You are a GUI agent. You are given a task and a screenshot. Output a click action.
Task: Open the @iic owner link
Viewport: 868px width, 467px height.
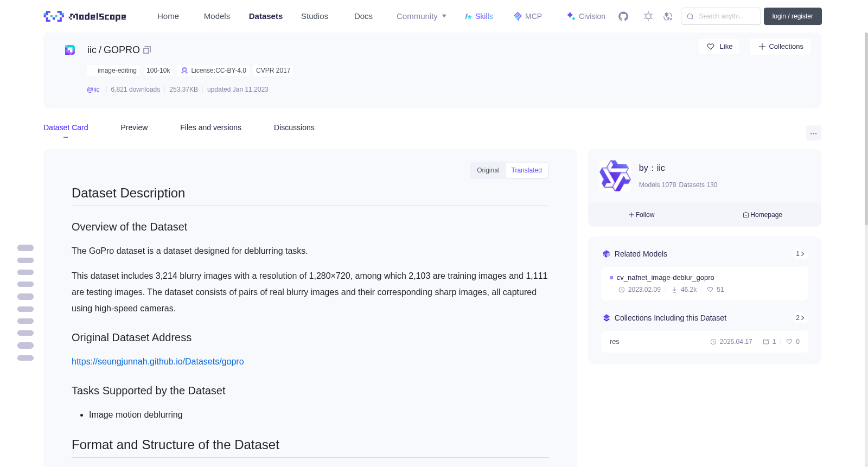click(x=93, y=89)
